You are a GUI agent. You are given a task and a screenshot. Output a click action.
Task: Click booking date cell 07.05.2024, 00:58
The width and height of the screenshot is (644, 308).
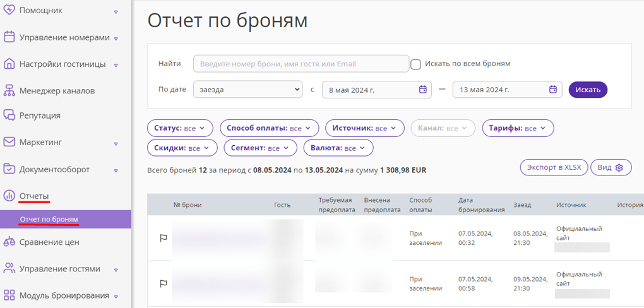[475, 283]
